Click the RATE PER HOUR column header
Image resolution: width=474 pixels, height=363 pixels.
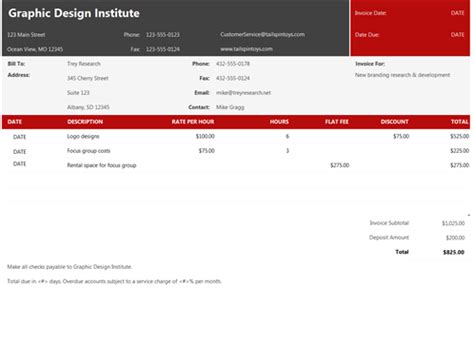(193, 122)
